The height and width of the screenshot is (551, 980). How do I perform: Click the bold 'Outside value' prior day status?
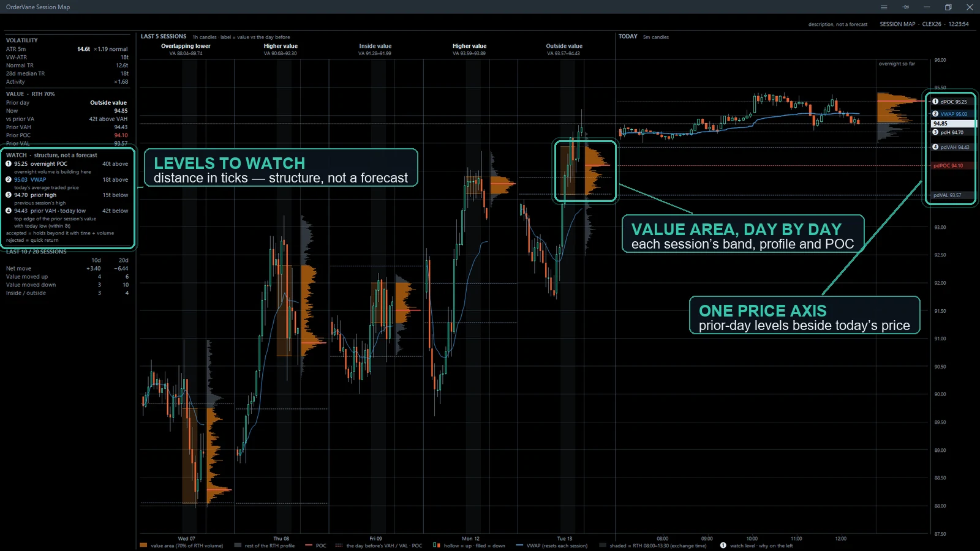[108, 103]
